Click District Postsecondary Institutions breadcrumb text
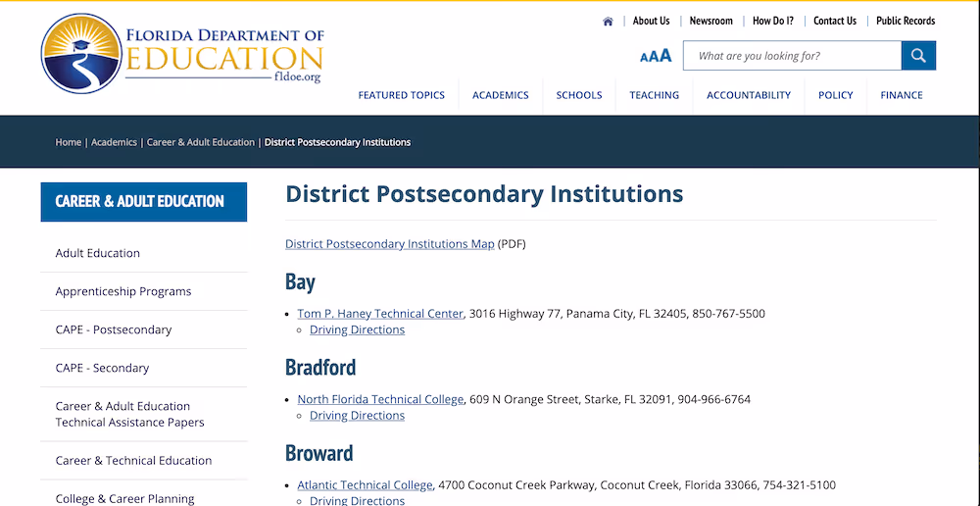 pyautogui.click(x=337, y=142)
